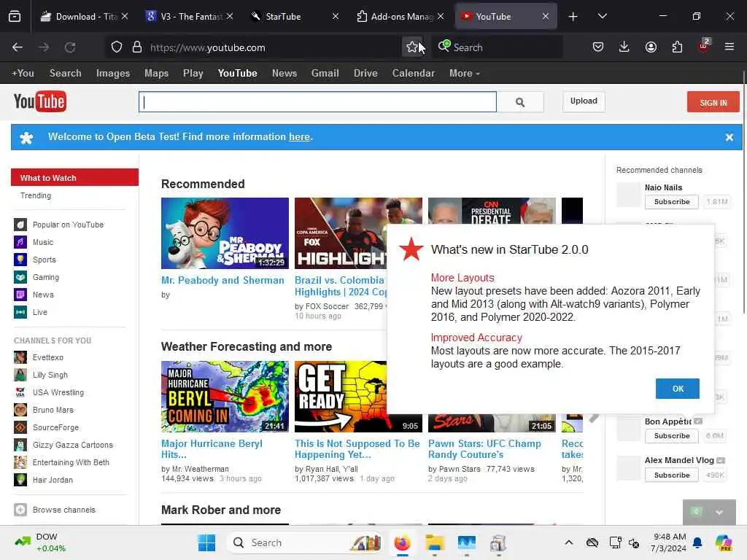Expand the More dropdown in Google bar
Viewport: 747px width, 560px height.
pyautogui.click(x=464, y=74)
